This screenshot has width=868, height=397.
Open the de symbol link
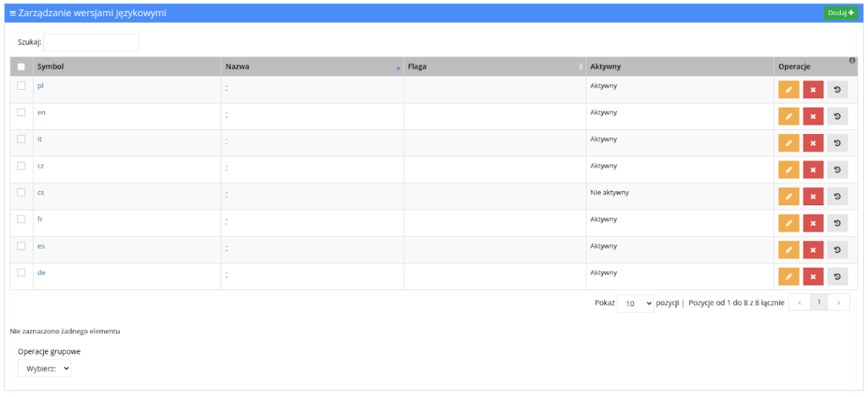click(42, 272)
